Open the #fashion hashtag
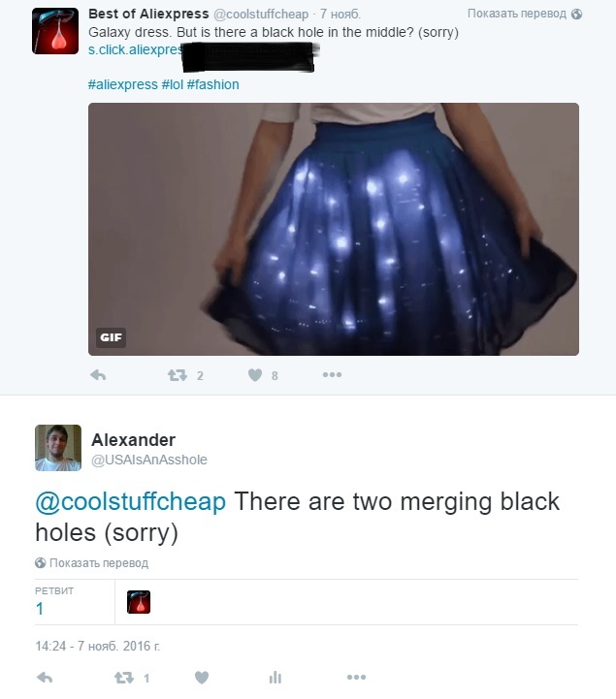Image resolution: width=616 pixels, height=699 pixels. (212, 84)
